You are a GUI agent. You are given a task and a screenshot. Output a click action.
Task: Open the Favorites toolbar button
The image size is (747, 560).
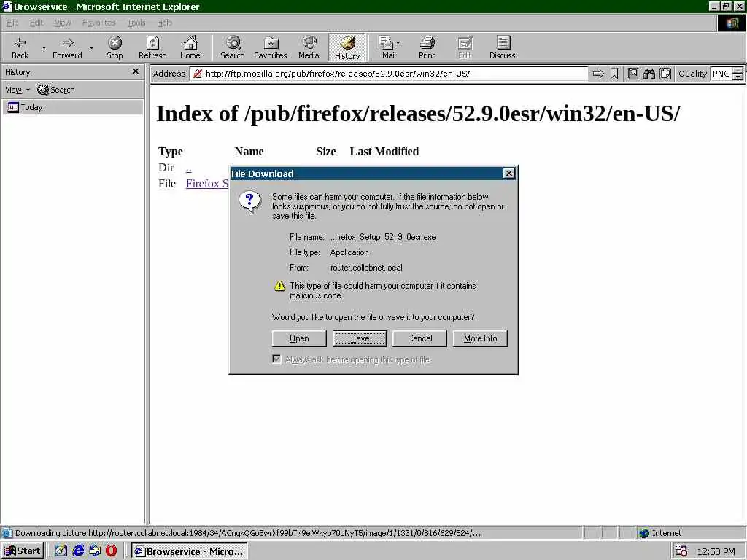[x=271, y=47]
